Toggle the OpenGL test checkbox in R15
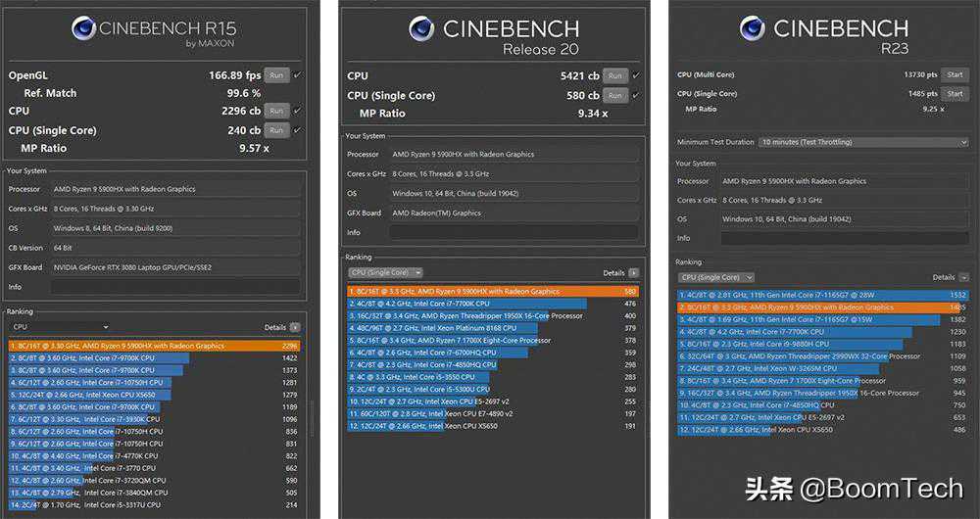The height and width of the screenshot is (519, 980). click(x=297, y=74)
